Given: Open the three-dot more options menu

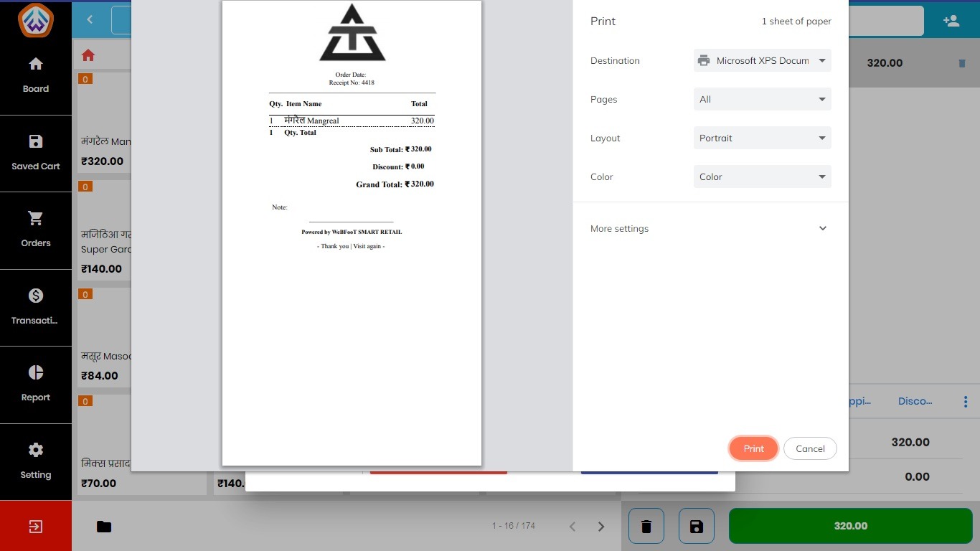Looking at the screenshot, I should click(x=966, y=402).
